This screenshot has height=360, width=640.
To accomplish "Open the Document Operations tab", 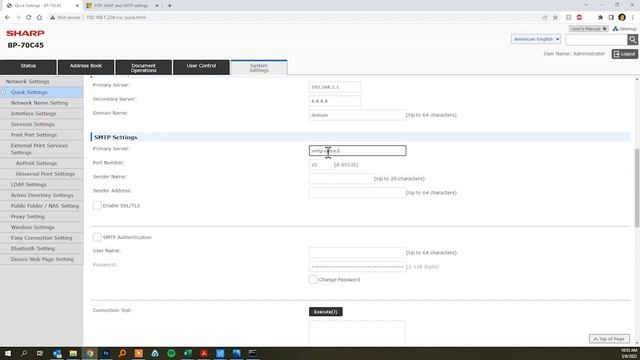I will click(x=143, y=67).
